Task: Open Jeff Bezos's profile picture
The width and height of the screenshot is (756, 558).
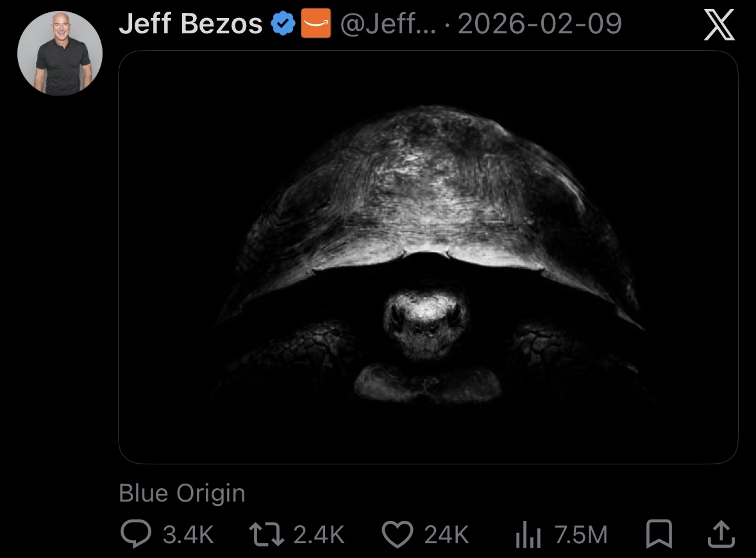Action: [60, 53]
